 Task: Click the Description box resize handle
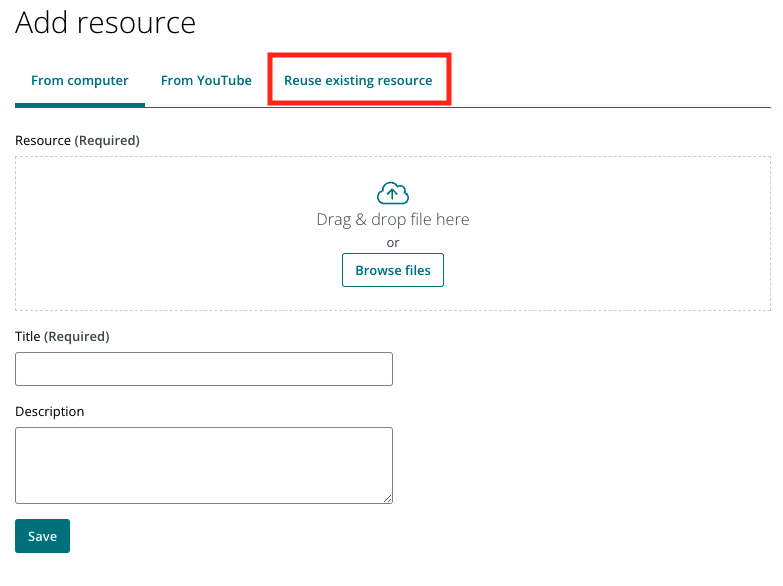pos(387,498)
